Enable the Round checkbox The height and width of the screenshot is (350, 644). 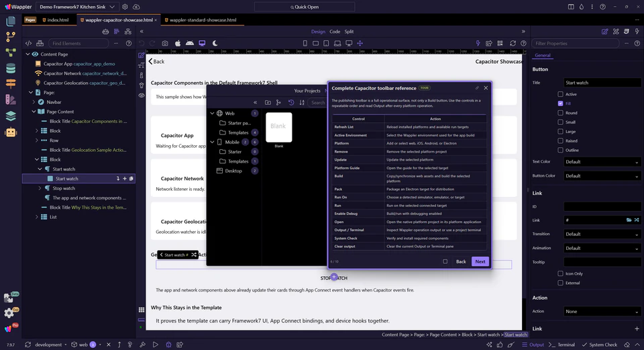(x=560, y=113)
